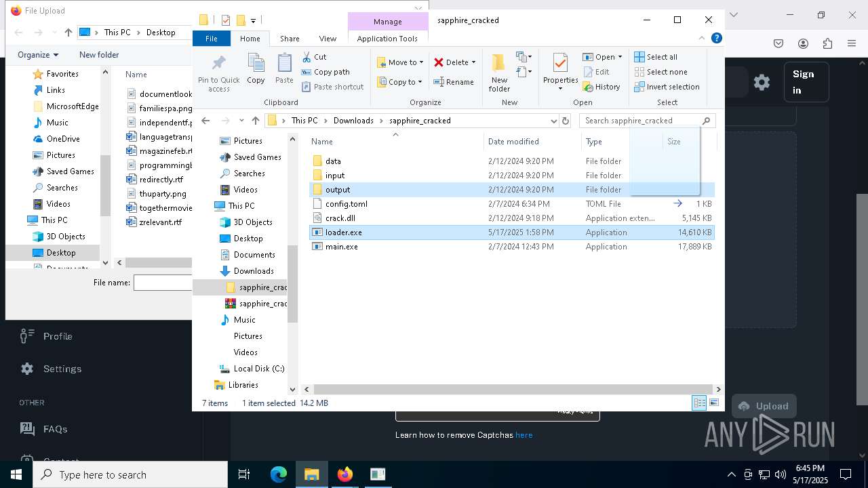Click the Copy ribbon icon

point(256,68)
